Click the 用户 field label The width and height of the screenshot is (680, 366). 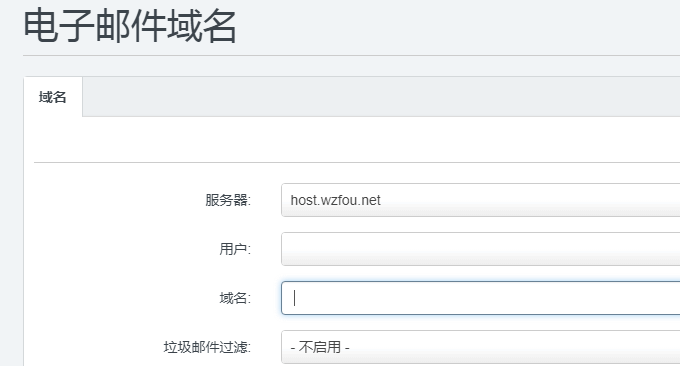click(x=235, y=249)
